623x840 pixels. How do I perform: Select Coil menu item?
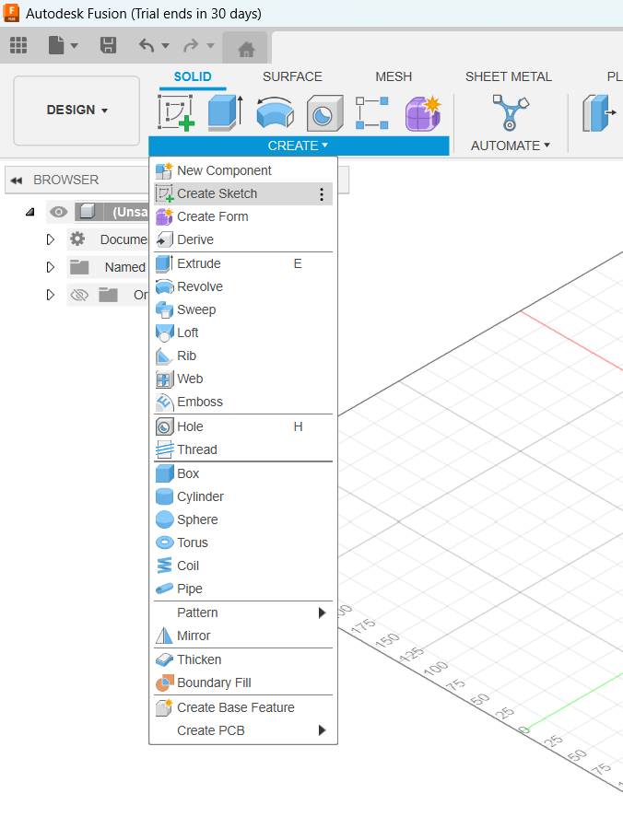pos(243,566)
